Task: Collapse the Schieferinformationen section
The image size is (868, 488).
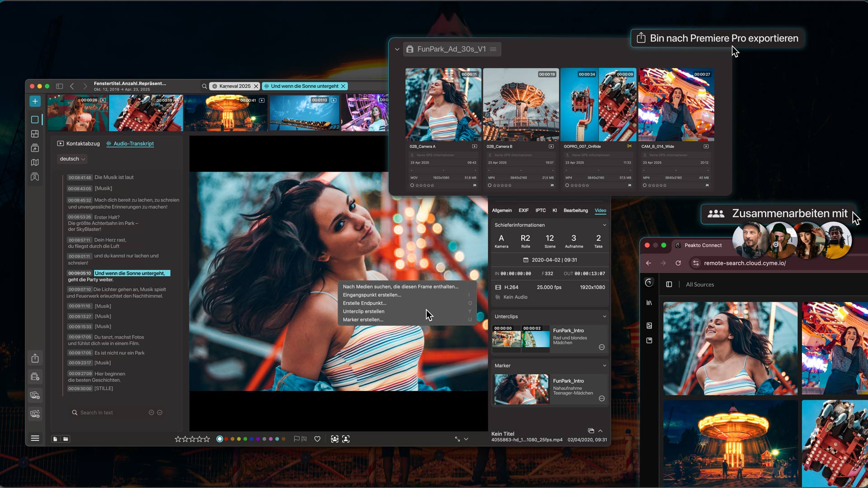Action: (x=604, y=225)
